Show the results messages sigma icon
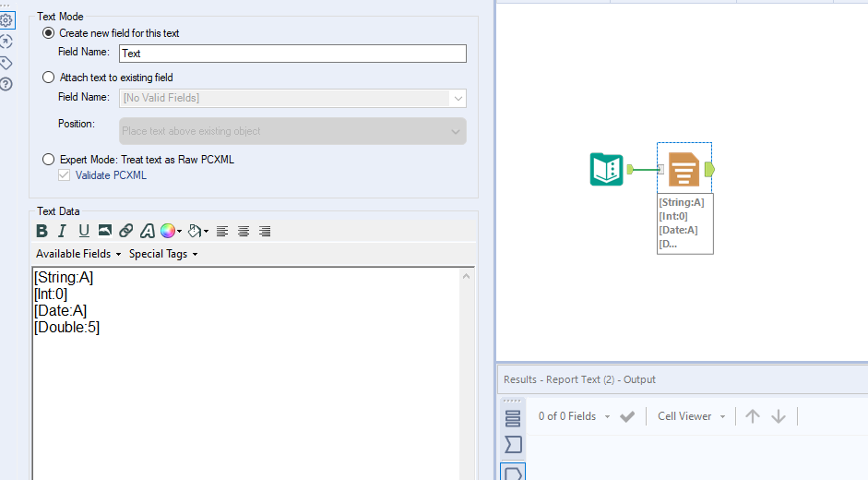This screenshot has height=480, width=868. pyautogui.click(x=513, y=444)
